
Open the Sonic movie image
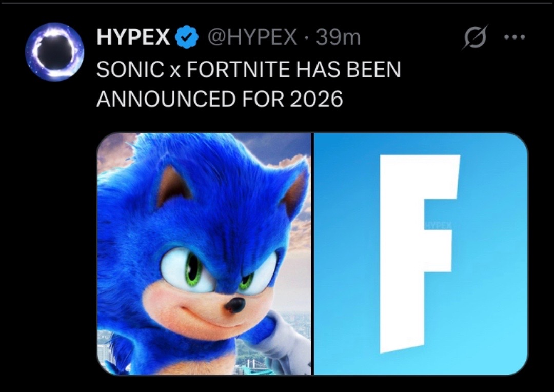point(204,253)
